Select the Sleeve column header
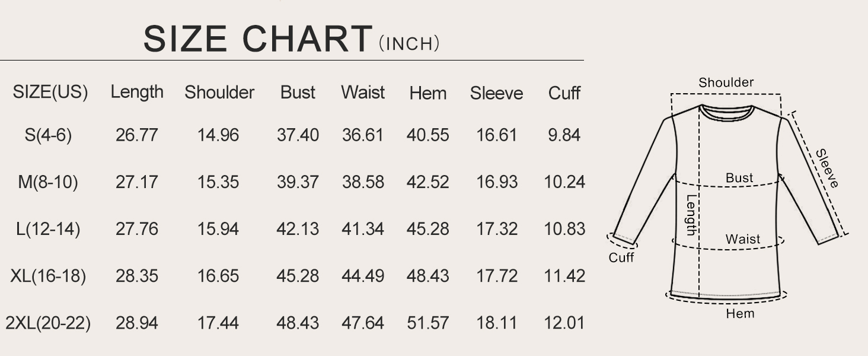 pos(496,93)
